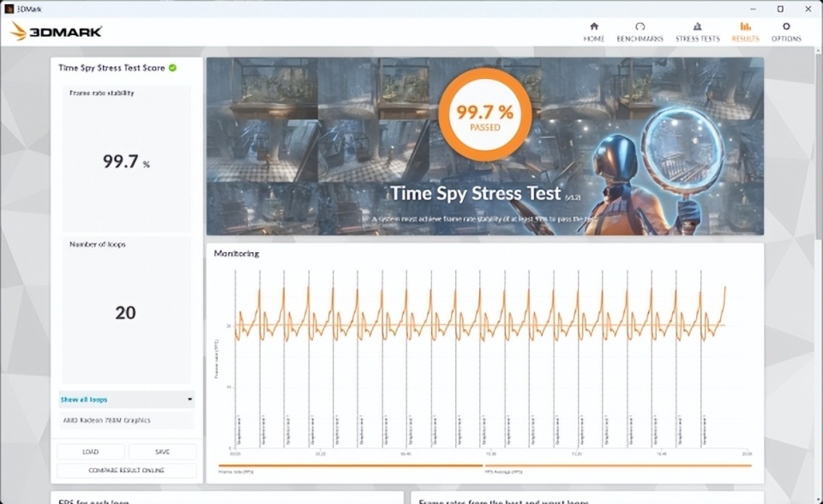Image resolution: width=823 pixels, height=504 pixels.
Task: Click the 3DMark app icon in title bar
Action: (x=9, y=9)
